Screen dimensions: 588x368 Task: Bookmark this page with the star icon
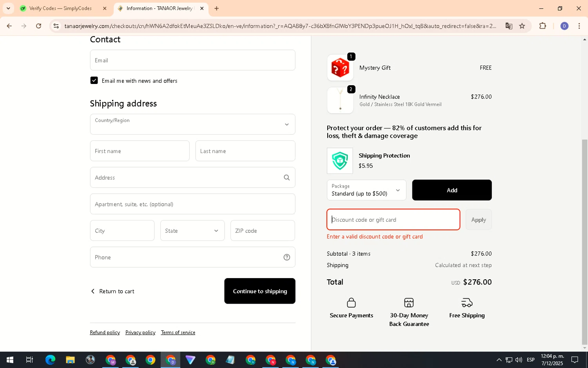point(522,26)
